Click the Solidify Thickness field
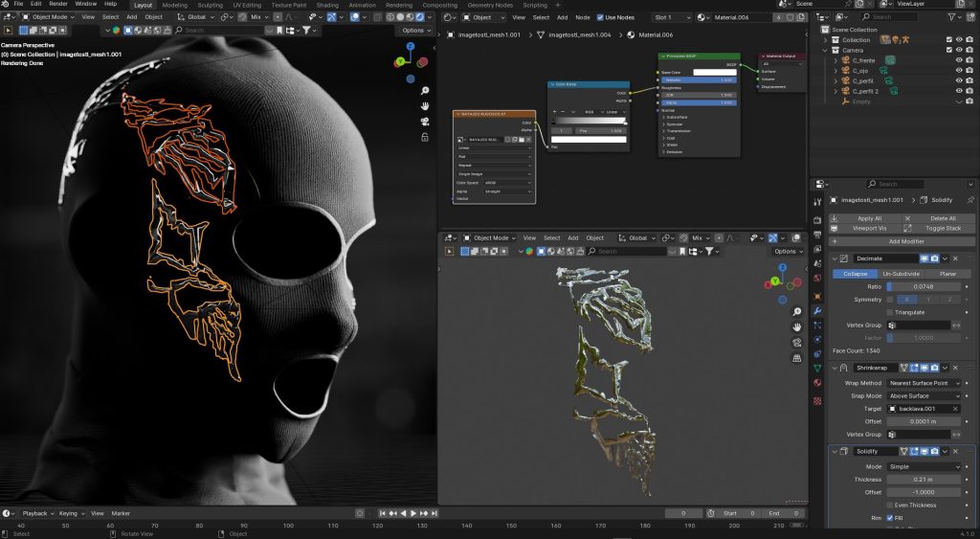This screenshot has height=539, width=980. [924, 480]
